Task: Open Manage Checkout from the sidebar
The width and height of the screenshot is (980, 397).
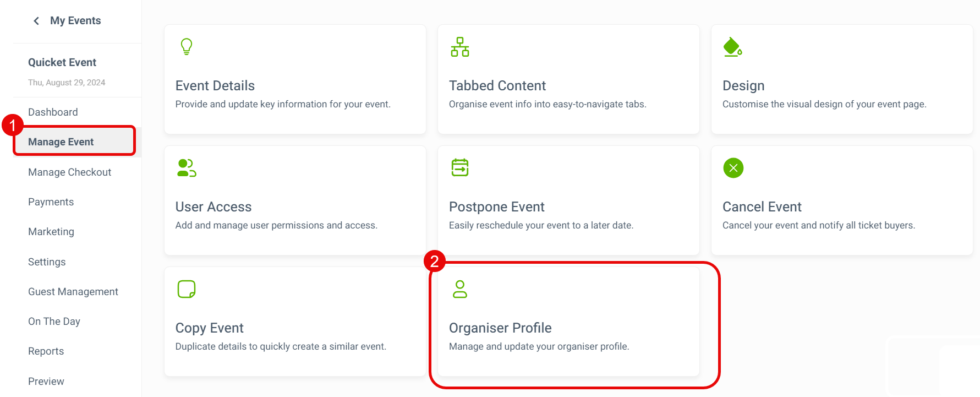Action: pos(70,172)
